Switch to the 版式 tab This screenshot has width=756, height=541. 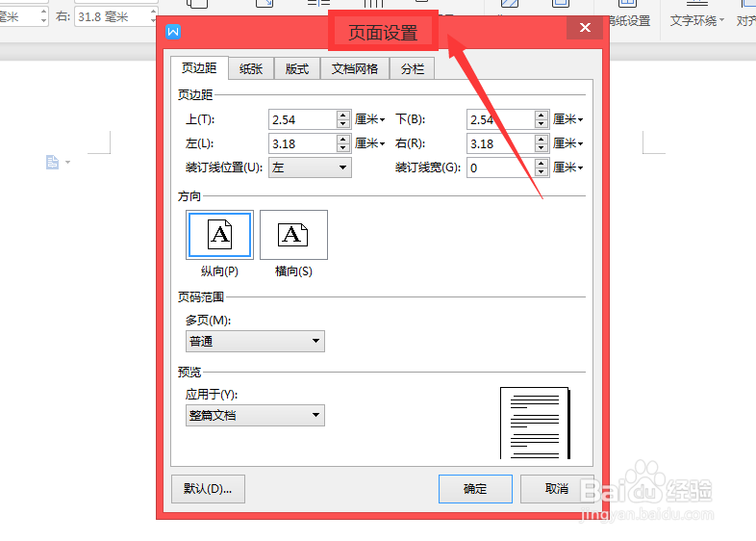point(296,69)
